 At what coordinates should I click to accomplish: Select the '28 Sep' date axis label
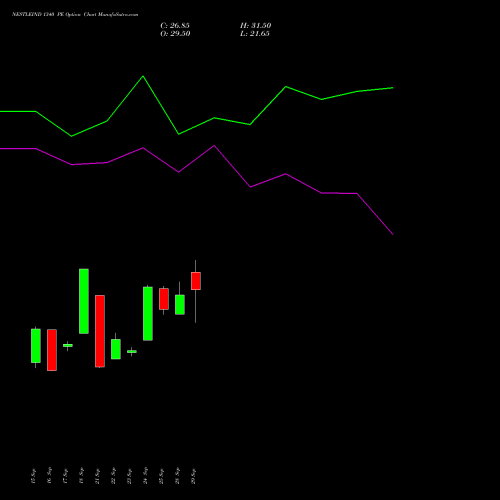click(x=177, y=476)
